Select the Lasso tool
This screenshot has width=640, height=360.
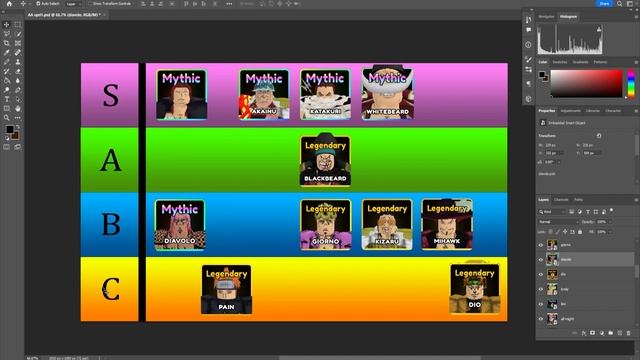(x=7, y=34)
